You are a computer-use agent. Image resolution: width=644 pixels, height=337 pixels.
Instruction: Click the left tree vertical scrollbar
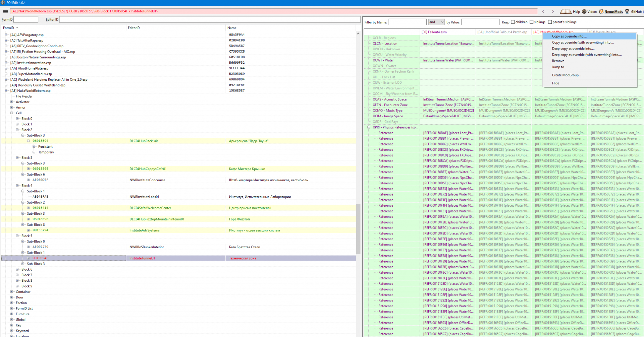pos(358,229)
